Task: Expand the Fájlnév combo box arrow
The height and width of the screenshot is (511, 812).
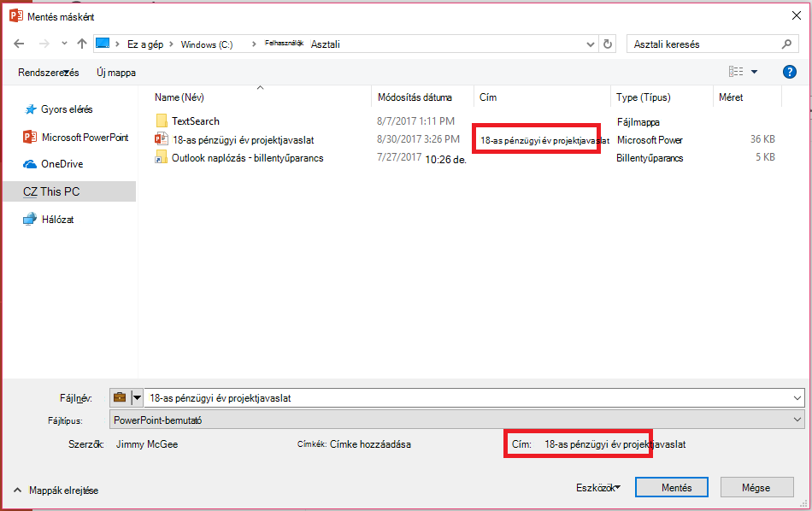Action: tap(797, 398)
